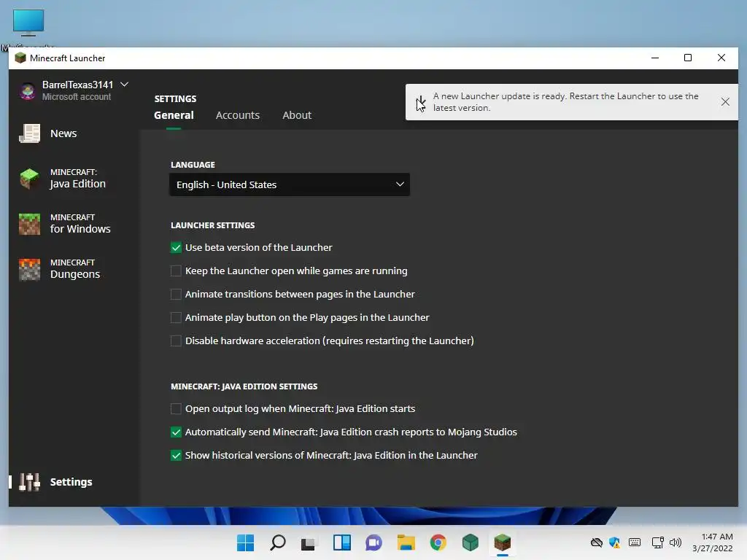Dismiss the Launcher update notification
747x560 pixels.
(725, 102)
